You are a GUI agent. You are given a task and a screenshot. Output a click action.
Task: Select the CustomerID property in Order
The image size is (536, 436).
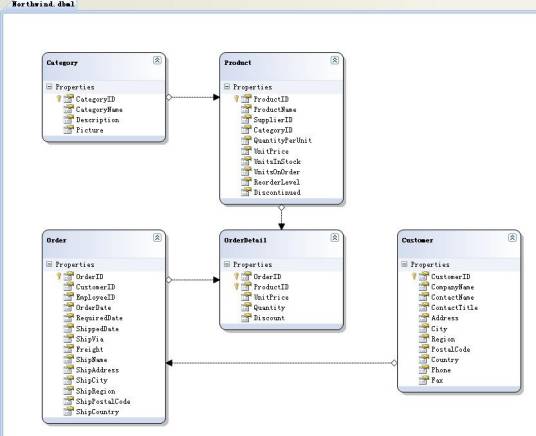[95, 287]
